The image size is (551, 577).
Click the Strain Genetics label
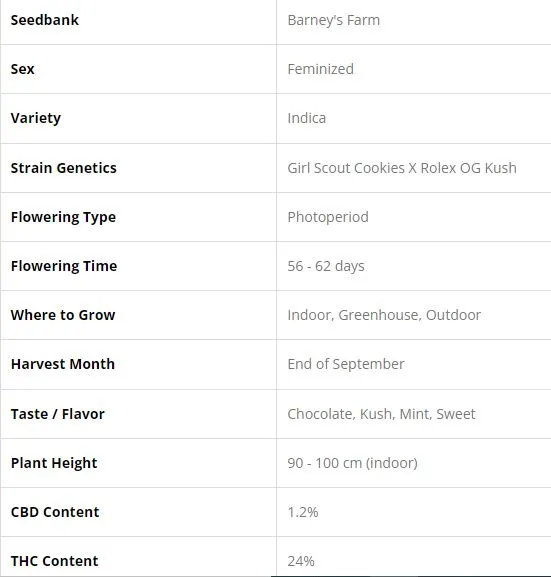click(x=64, y=168)
